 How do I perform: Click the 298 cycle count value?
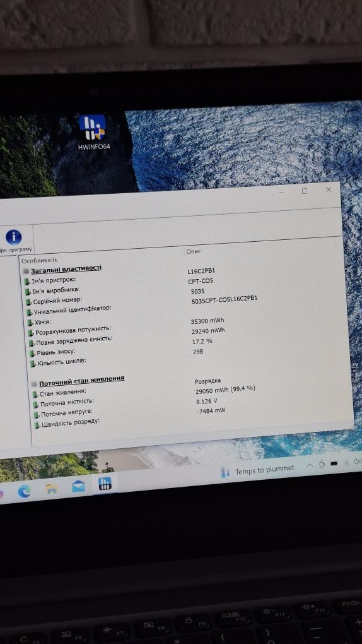point(198,352)
